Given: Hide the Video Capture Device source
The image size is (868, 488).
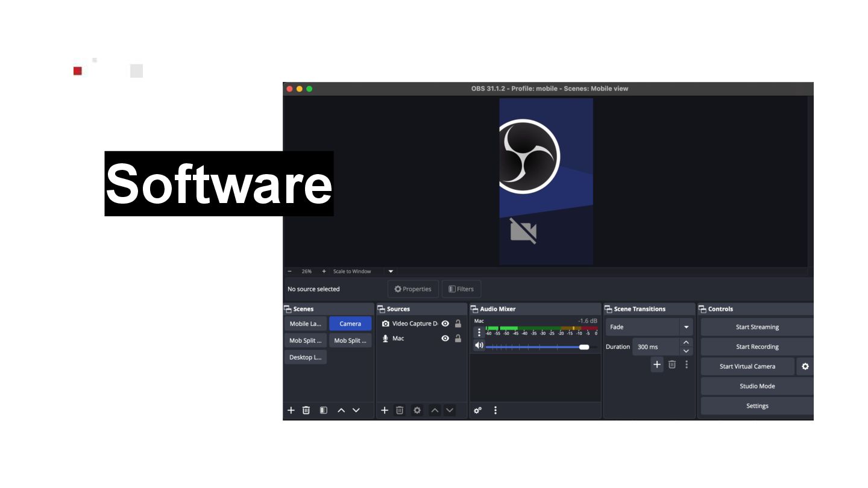Looking at the screenshot, I should coord(445,324).
